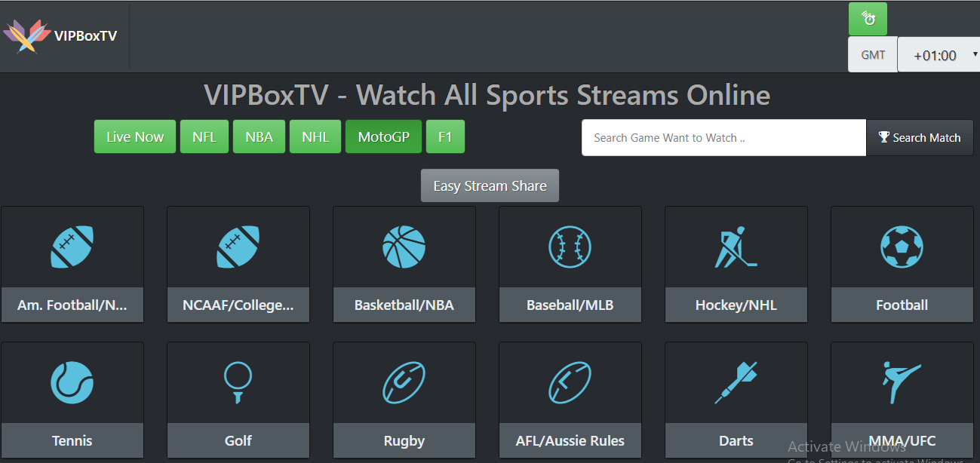Click the MMA/UFC kicking fighter icon

(902, 382)
